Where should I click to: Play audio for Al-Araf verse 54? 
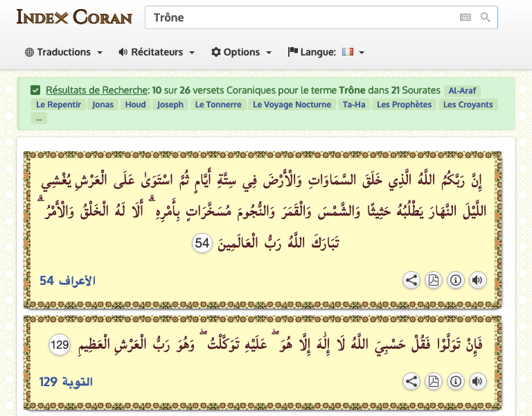pos(477,280)
